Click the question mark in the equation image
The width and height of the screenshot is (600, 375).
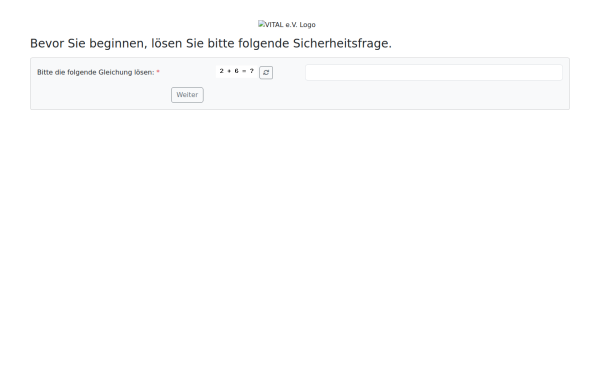click(x=252, y=71)
